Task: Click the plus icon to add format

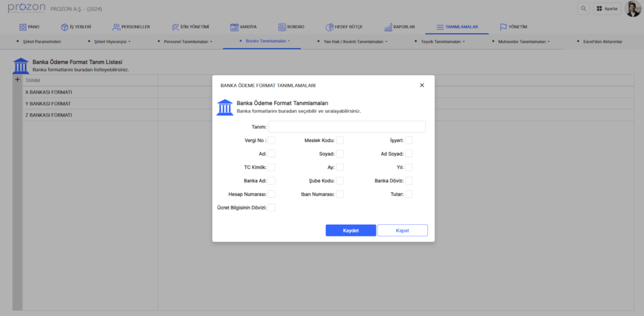Action: tap(18, 80)
